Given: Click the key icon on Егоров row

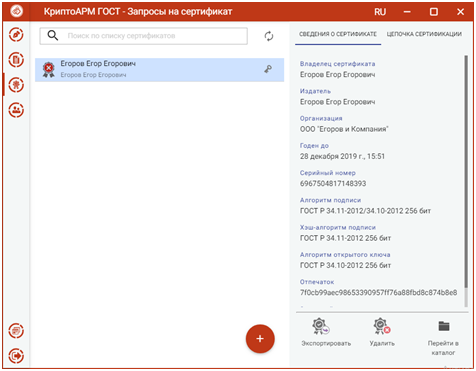Looking at the screenshot, I should pos(268,69).
